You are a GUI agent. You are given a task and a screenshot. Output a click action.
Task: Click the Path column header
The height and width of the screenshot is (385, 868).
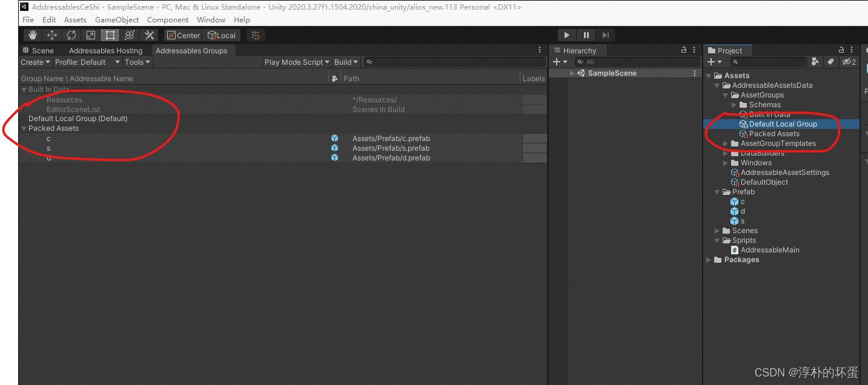tap(430, 78)
